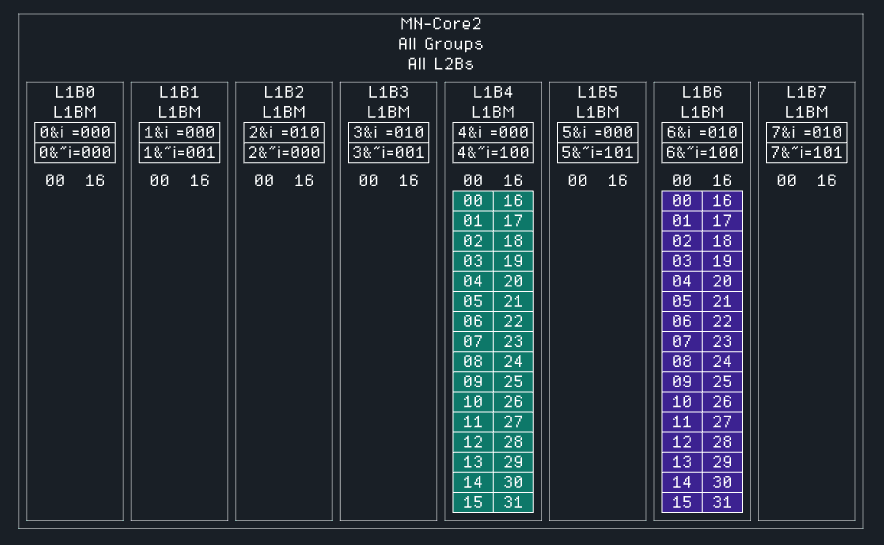
Task: Click the "7&i =010" mask box
Action: [x=807, y=132]
